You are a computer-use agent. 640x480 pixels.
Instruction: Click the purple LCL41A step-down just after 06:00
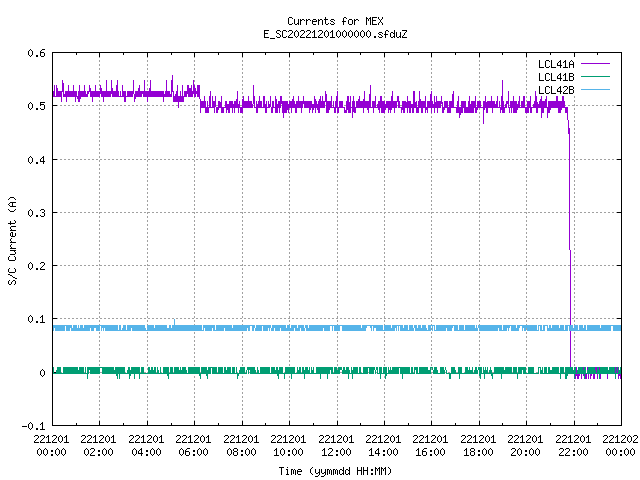pos(200,101)
